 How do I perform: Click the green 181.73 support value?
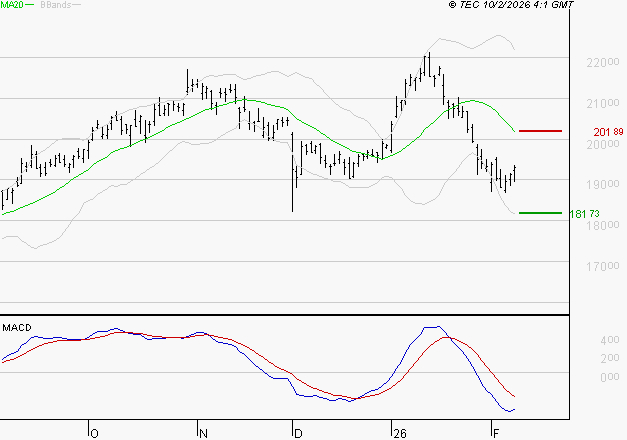584,214
